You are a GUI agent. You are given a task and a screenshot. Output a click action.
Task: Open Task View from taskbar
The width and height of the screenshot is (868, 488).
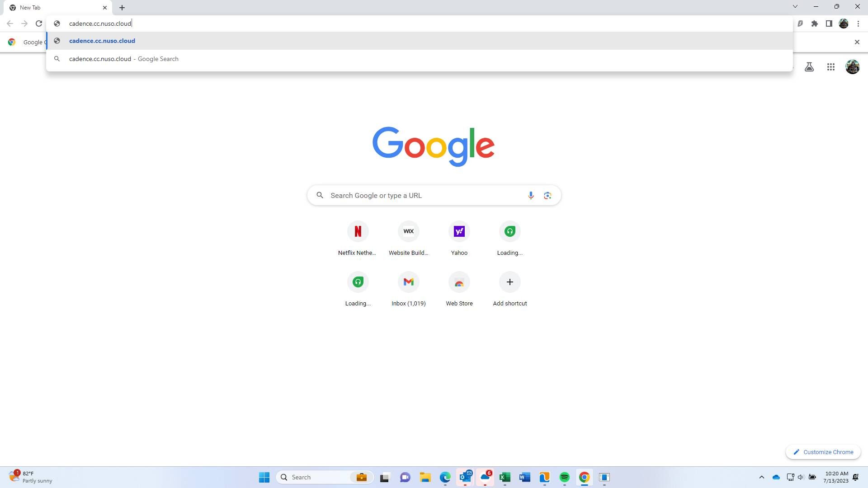point(385,477)
